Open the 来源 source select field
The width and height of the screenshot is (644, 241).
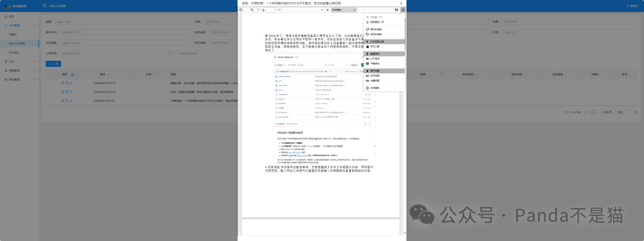(x=571, y=21)
